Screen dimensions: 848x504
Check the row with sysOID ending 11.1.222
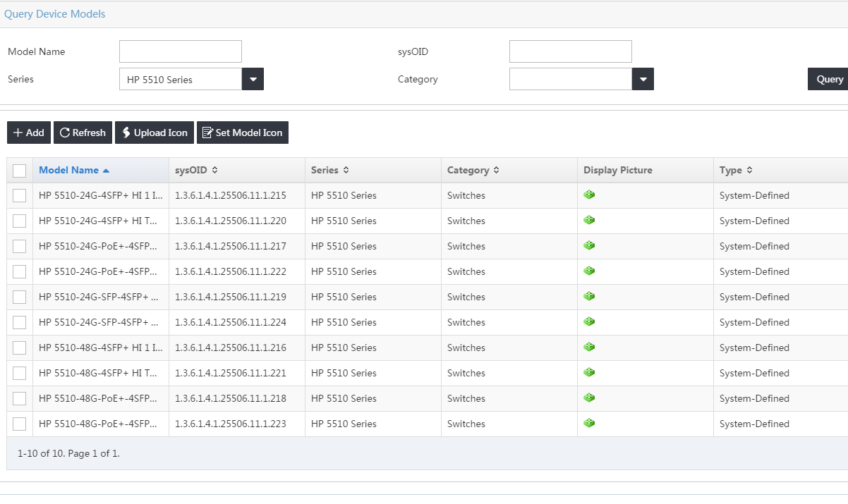[x=20, y=271]
